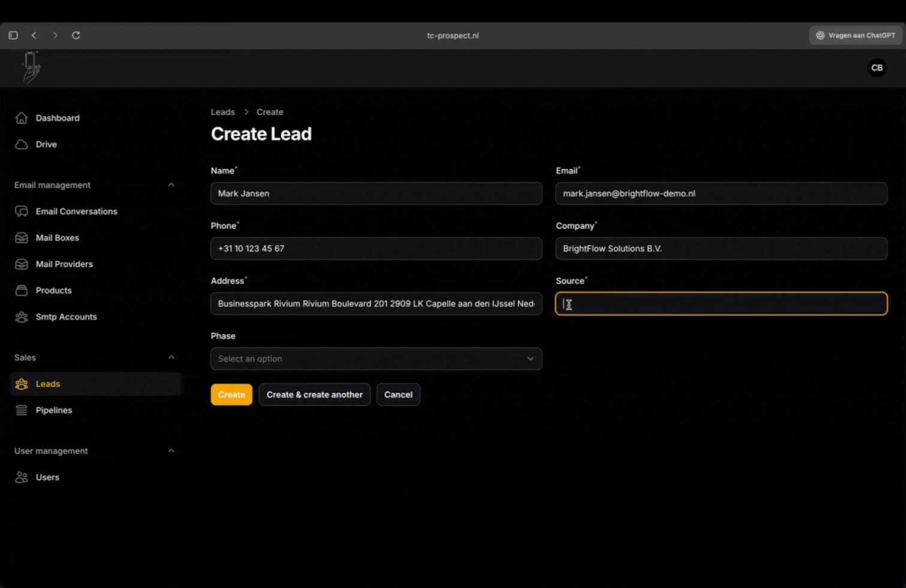Viewport: 906px width, 588px height.
Task: Click the Leads people icon in sidebar
Action: coord(22,384)
